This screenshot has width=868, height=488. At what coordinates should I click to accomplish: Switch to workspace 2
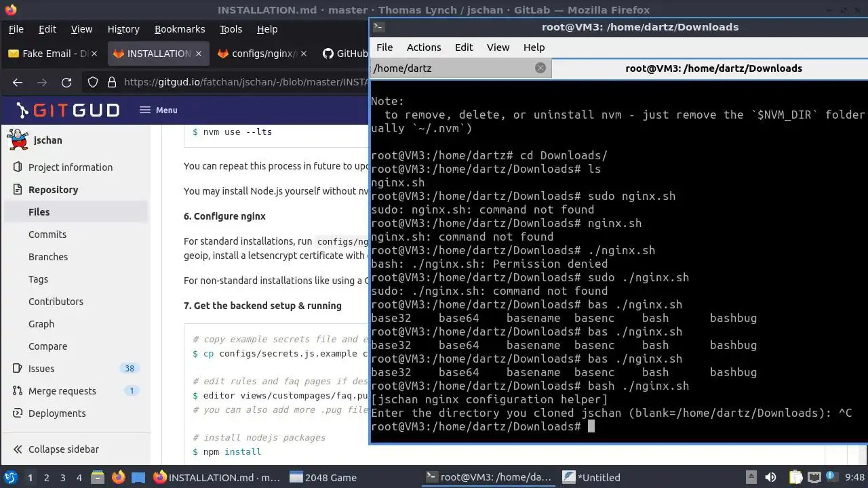click(46, 477)
